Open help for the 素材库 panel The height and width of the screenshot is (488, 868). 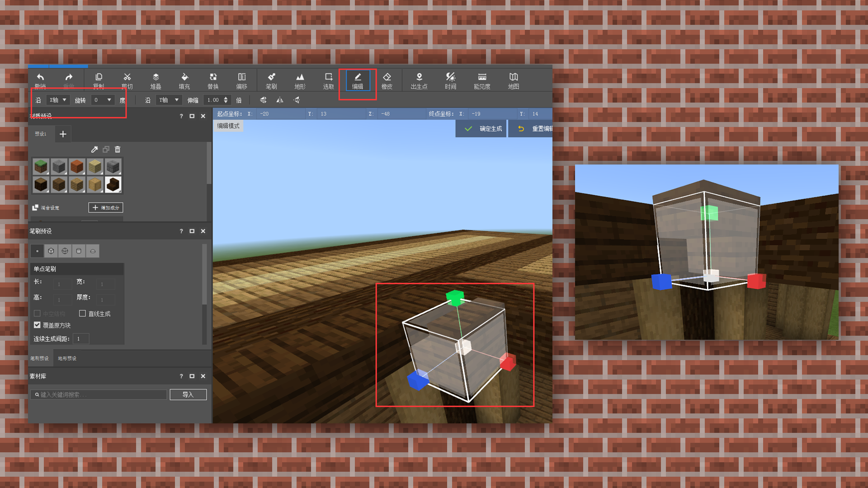point(181,376)
